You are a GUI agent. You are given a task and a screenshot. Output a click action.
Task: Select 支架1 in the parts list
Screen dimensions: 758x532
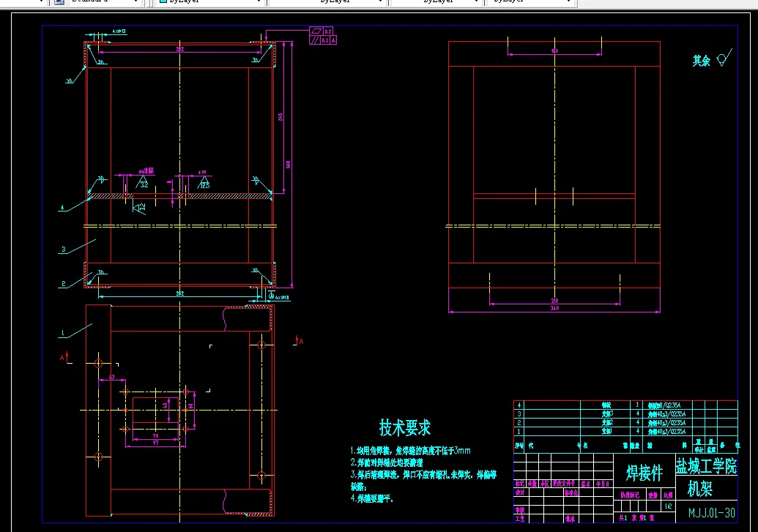point(607,432)
